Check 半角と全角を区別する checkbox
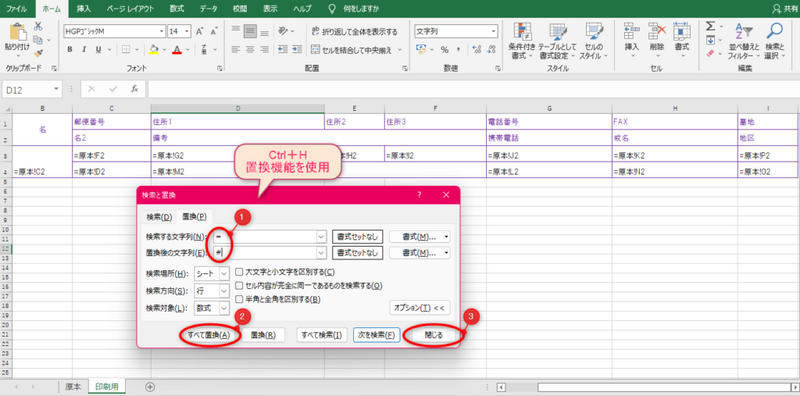Image resolution: width=800 pixels, height=396 pixels. tap(239, 299)
